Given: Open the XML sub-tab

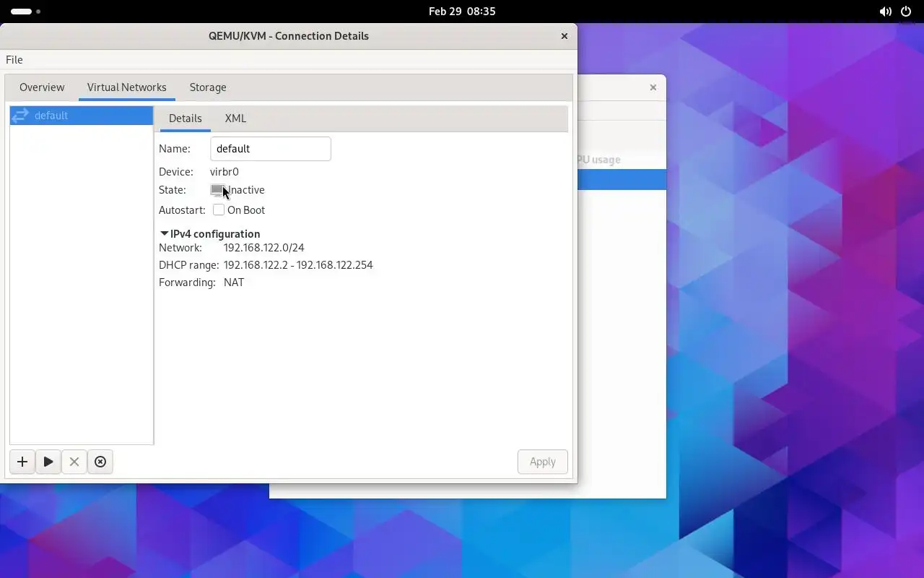Looking at the screenshot, I should 235,118.
